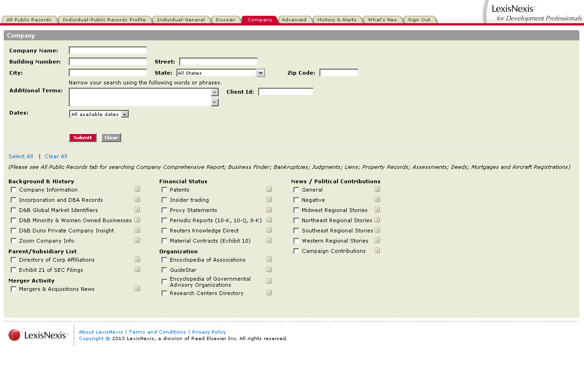Click info icon beside General news
The width and height of the screenshot is (584, 392).
coord(377,189)
